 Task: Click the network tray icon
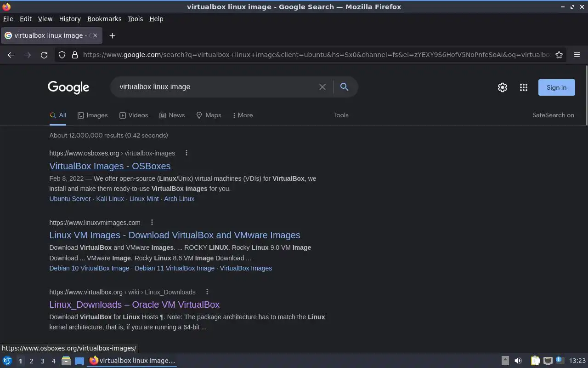548,361
